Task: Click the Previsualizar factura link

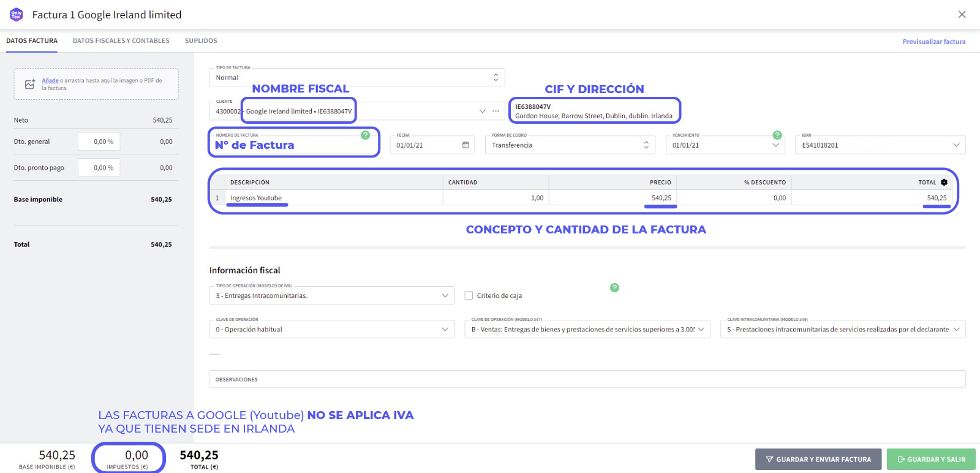Action: (933, 42)
